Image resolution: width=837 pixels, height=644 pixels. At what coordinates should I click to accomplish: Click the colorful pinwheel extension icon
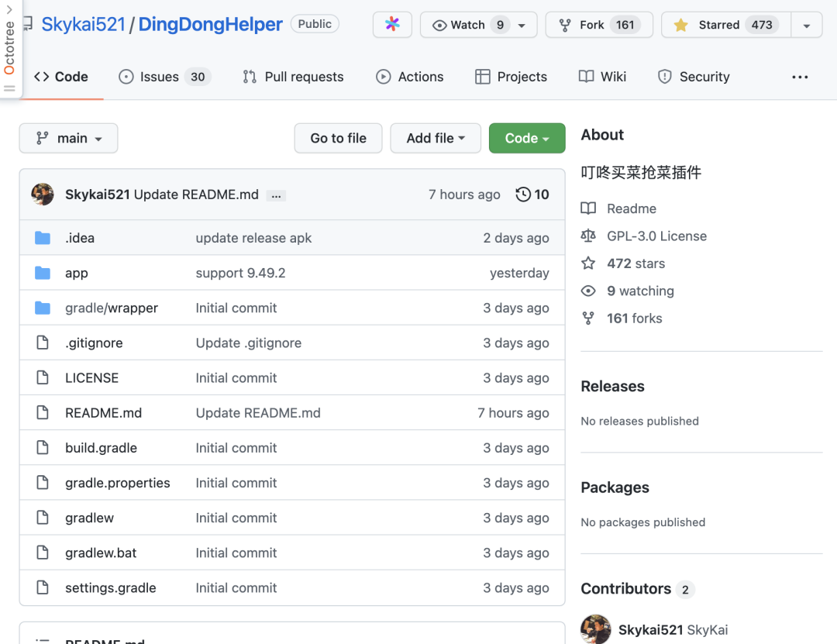[392, 24]
